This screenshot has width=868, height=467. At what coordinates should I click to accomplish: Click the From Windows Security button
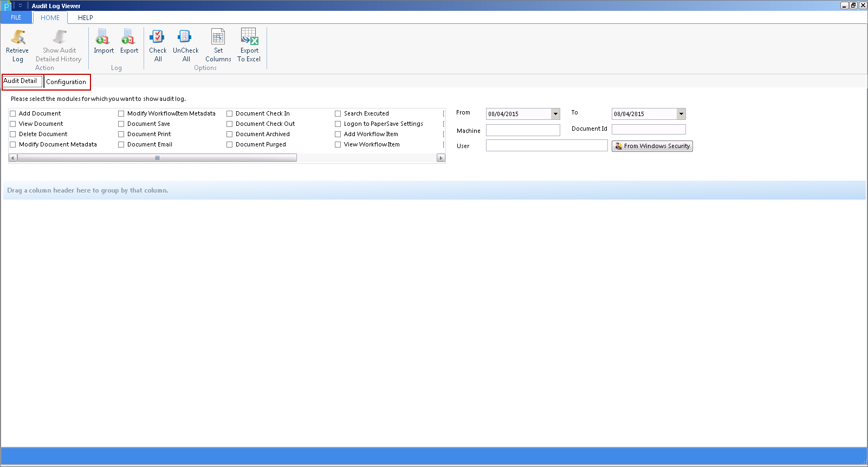(652, 146)
